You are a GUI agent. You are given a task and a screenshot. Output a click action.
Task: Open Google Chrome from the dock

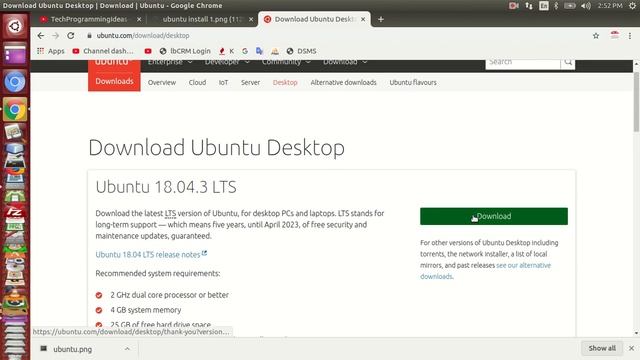coord(15,109)
